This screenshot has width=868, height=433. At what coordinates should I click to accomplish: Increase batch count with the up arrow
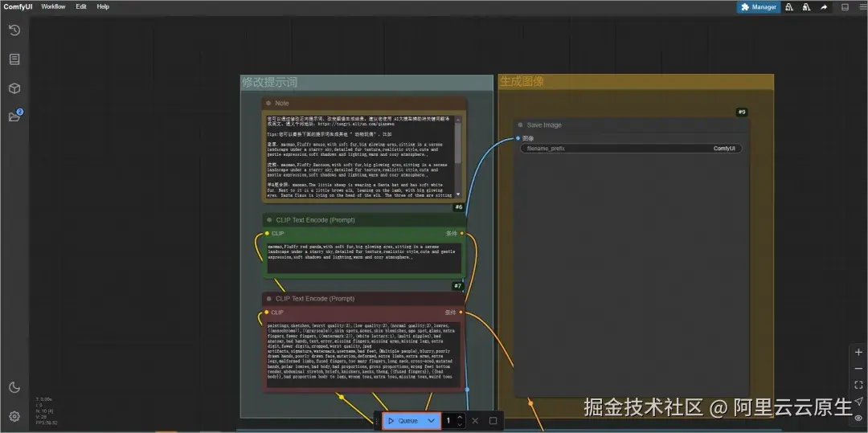tap(460, 418)
